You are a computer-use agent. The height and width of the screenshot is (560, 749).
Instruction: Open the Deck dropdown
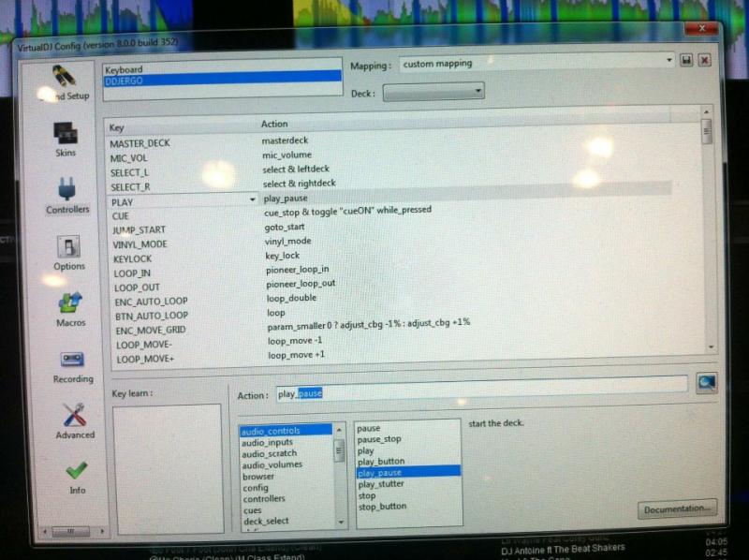click(x=433, y=92)
